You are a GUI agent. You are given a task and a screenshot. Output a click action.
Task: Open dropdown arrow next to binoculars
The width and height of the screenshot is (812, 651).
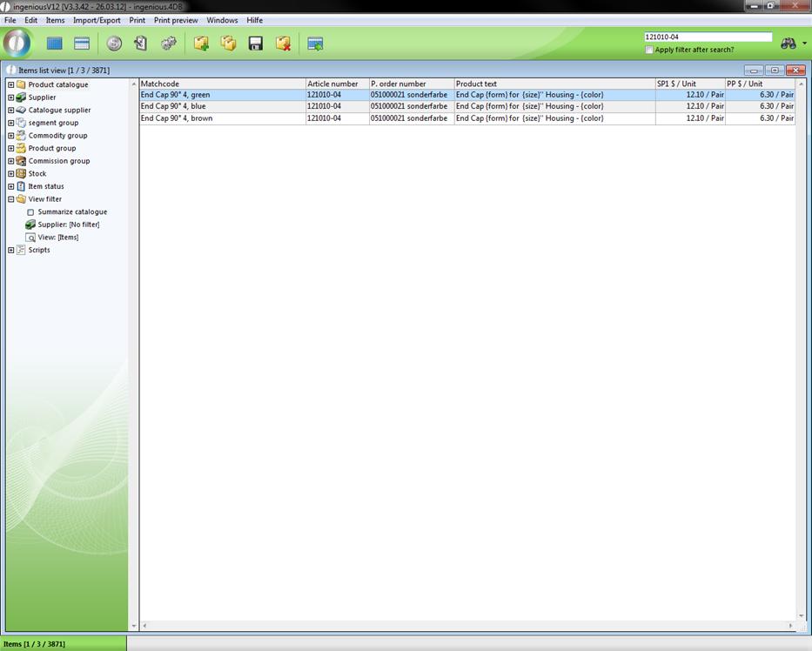[804, 44]
